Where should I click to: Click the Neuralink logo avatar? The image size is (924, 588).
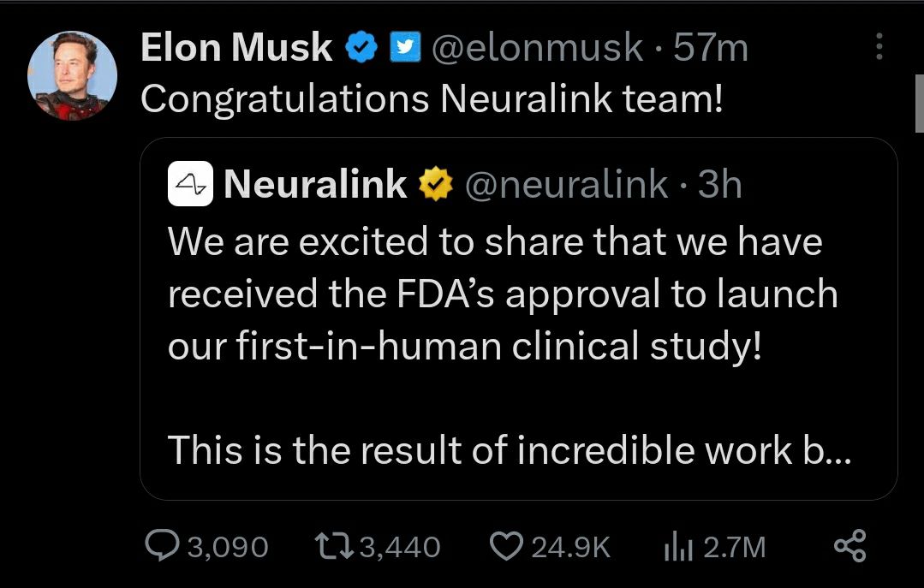(190, 185)
